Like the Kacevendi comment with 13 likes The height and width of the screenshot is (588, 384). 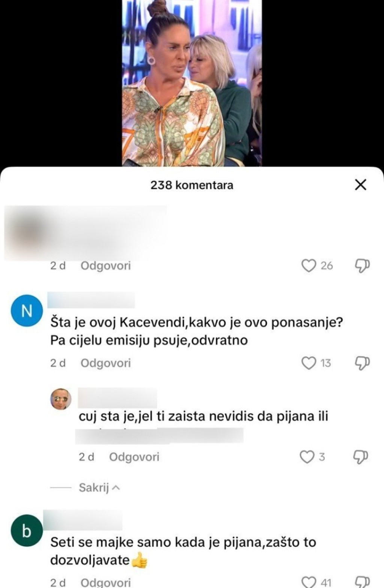pyautogui.click(x=309, y=363)
